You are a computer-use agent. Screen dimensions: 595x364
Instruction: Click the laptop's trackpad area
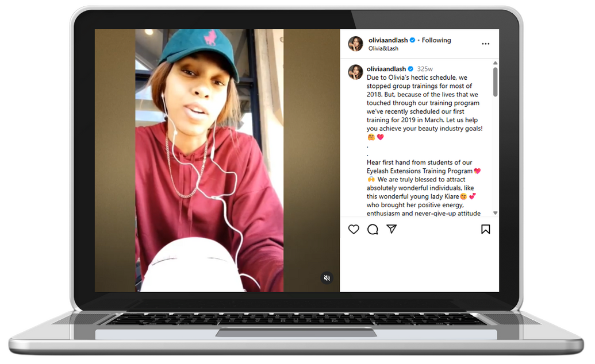coord(296,332)
